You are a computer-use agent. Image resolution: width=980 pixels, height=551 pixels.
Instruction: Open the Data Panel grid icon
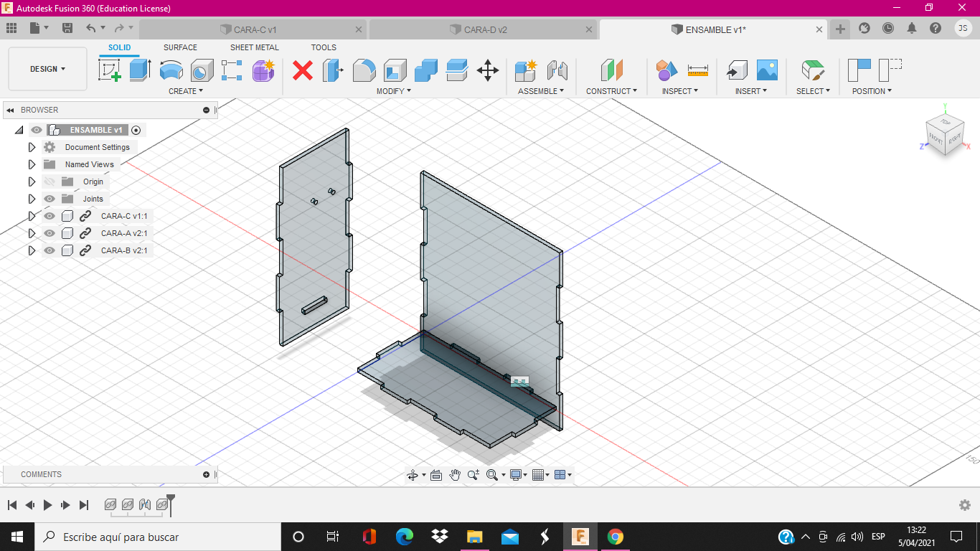pyautogui.click(x=11, y=28)
